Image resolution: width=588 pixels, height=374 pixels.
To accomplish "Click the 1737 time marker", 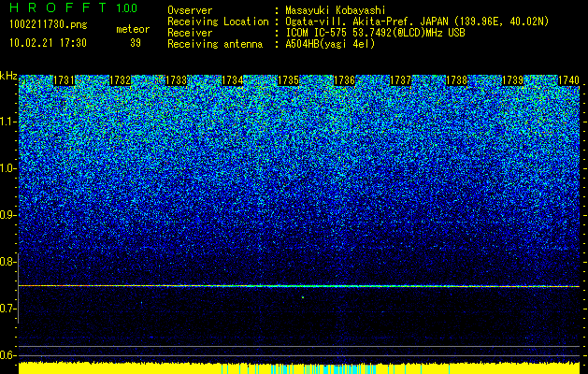I will coord(400,80).
